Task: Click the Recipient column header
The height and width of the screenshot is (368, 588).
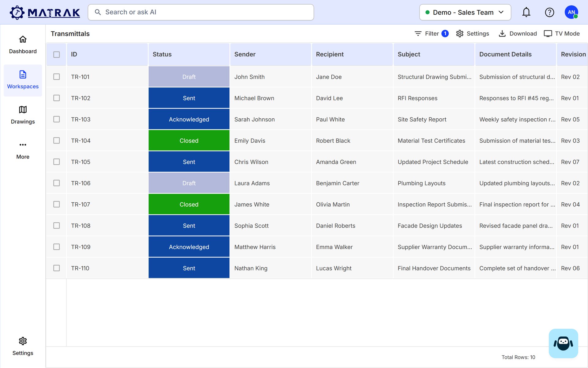Action: pyautogui.click(x=352, y=54)
